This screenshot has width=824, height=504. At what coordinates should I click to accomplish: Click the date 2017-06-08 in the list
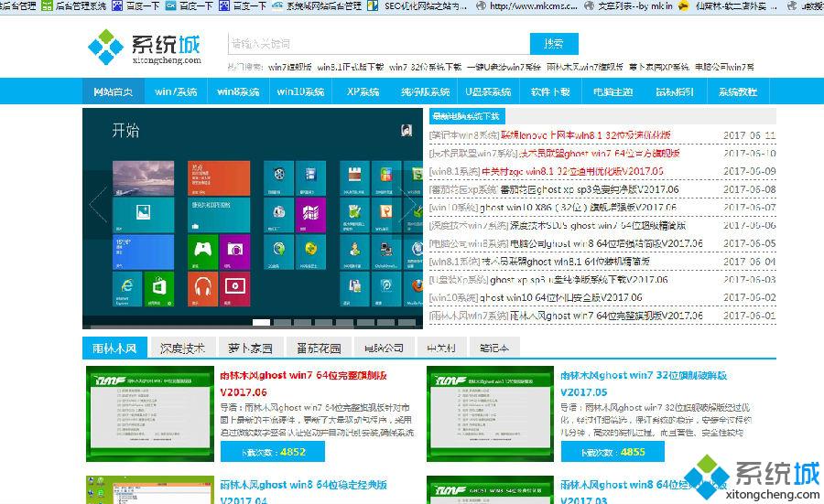click(x=749, y=189)
